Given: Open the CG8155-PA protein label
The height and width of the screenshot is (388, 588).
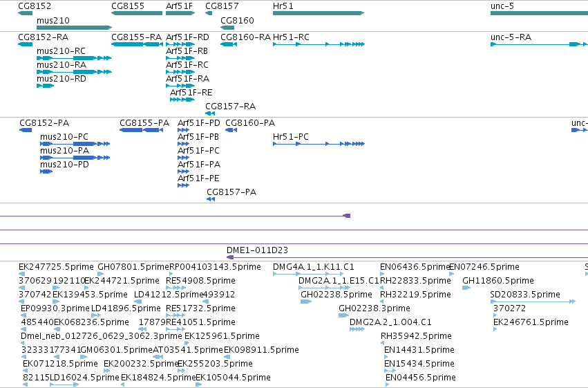Looking at the screenshot, I should pos(144,123).
